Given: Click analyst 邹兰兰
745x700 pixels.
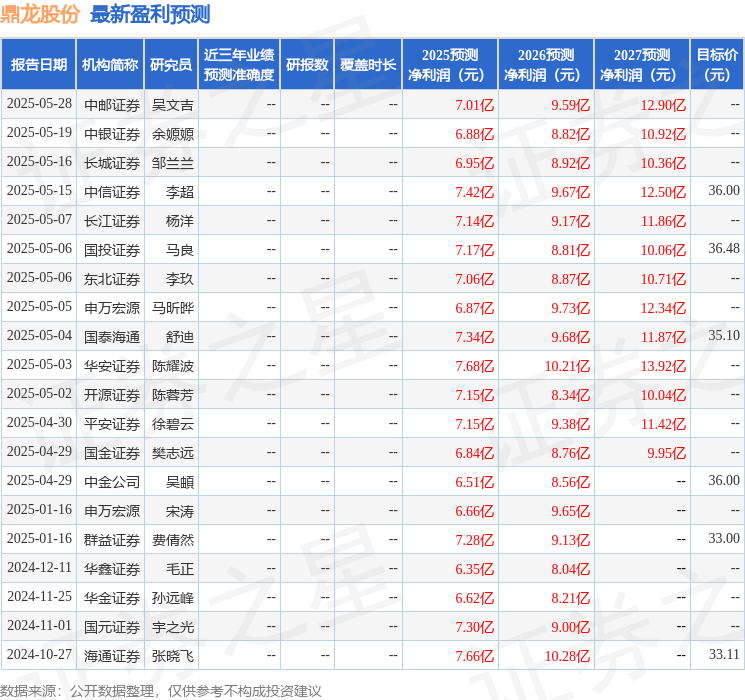Looking at the screenshot, I should tap(173, 163).
